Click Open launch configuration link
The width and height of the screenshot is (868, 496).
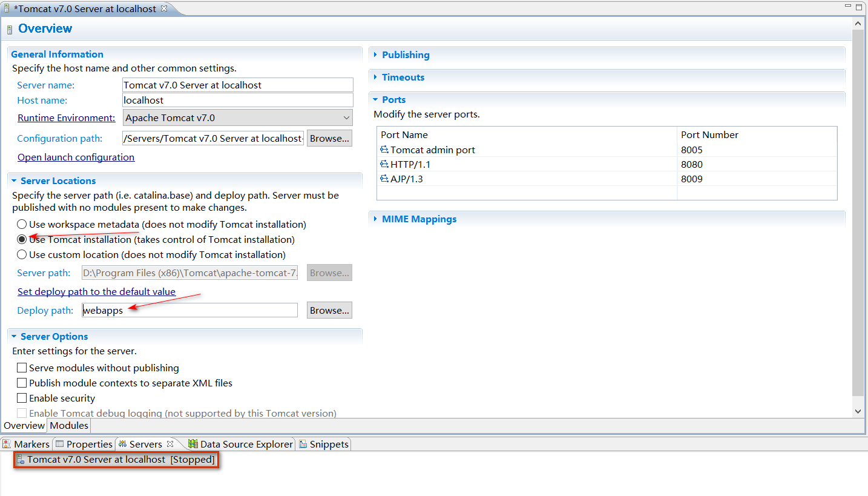pos(76,157)
